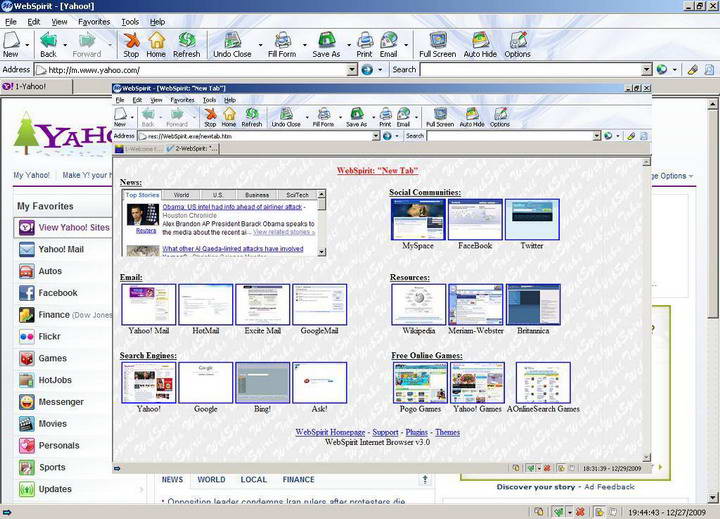Open the WebSpirit Homepage link

point(330,432)
